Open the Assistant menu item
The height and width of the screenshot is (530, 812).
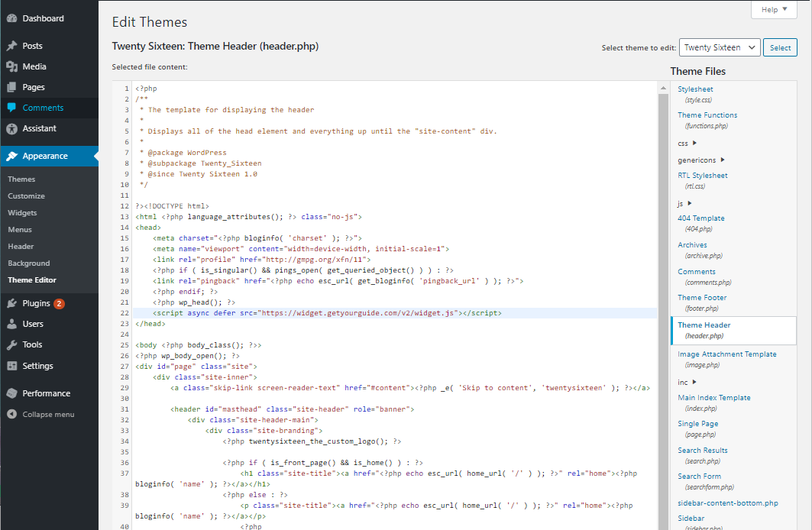(49, 128)
